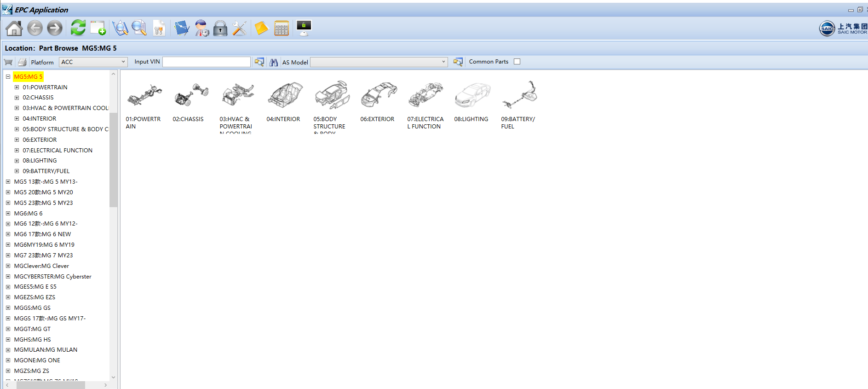Expand the 04:INTERIOR tree node
Viewport: 868px width, 389px height.
(17, 119)
